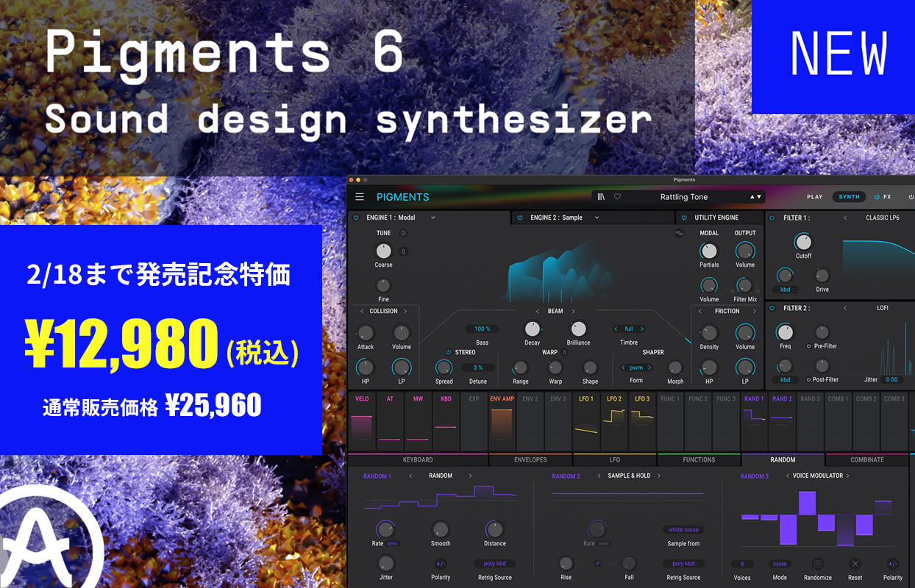Click the Q quantize icon beside Coarse
Viewport: 915px width, 588px height.
pyautogui.click(x=403, y=251)
